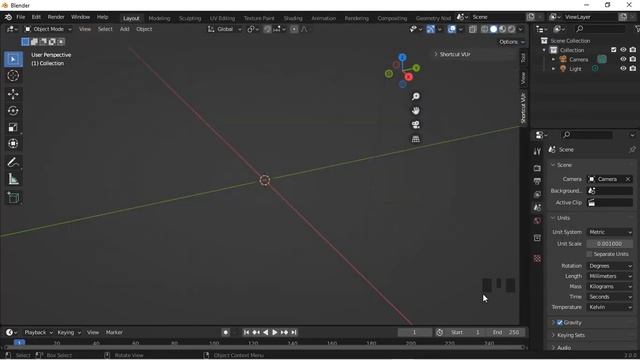Open the outliner filter funnel
640x360 pixels.
638,29
